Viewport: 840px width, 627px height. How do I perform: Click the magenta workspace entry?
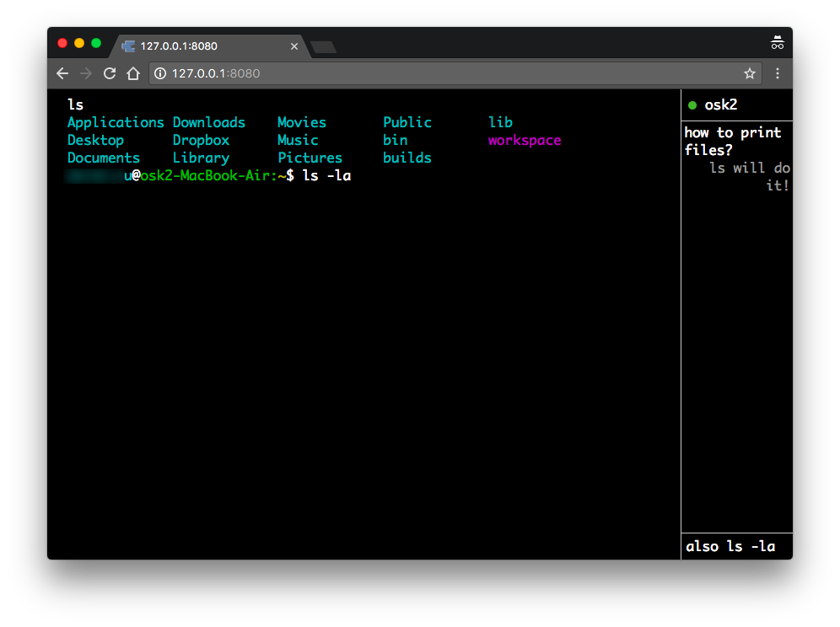point(525,140)
